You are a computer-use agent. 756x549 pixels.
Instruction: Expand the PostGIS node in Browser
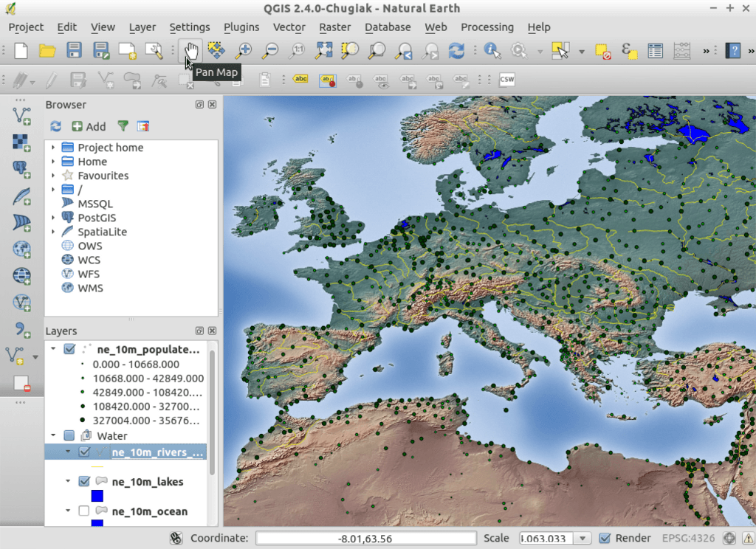[x=53, y=218]
